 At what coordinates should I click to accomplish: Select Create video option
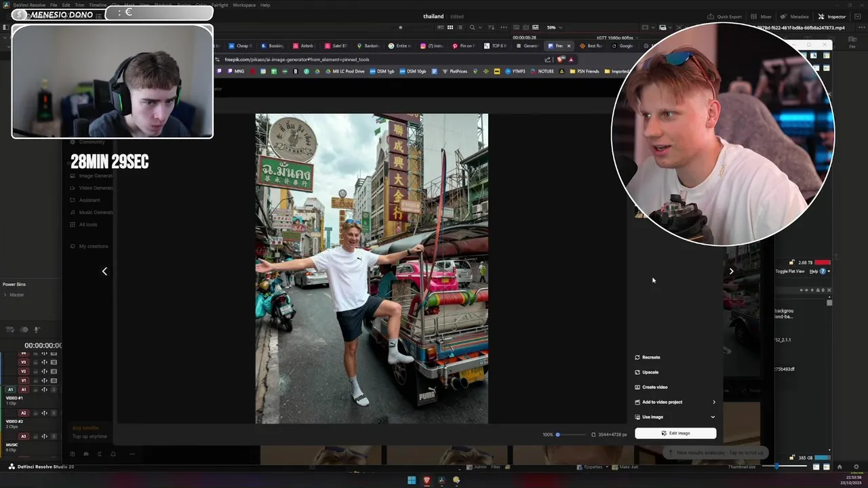[x=651, y=387]
